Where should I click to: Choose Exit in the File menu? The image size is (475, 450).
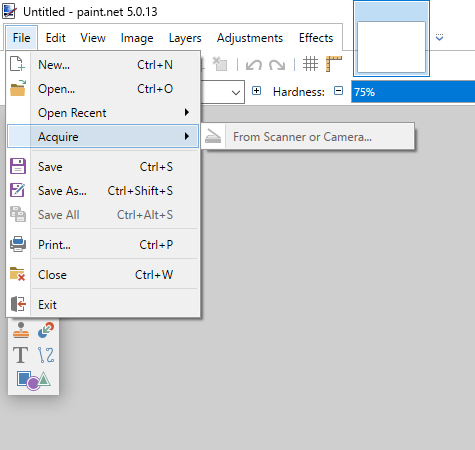coord(103,305)
